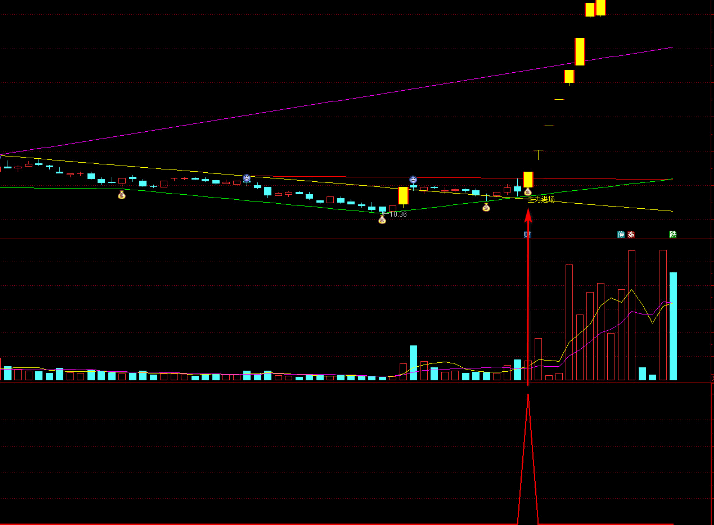This screenshot has height=525, width=714.
Task: Click the money bag marker below the 10.36 low
Action: [382, 220]
